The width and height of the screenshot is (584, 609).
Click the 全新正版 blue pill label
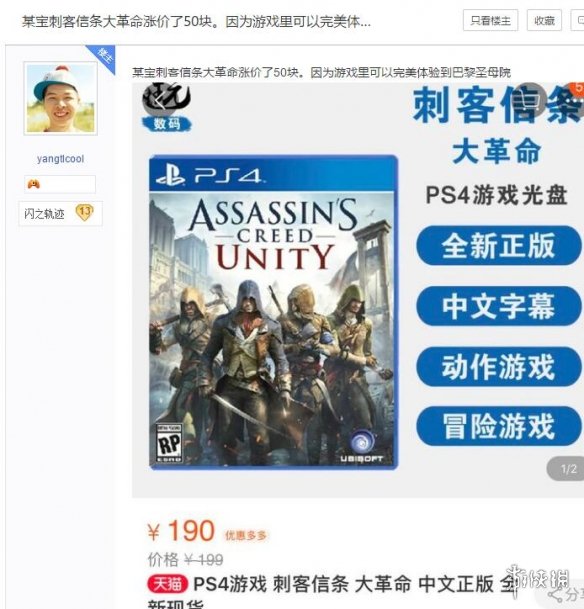tap(499, 246)
